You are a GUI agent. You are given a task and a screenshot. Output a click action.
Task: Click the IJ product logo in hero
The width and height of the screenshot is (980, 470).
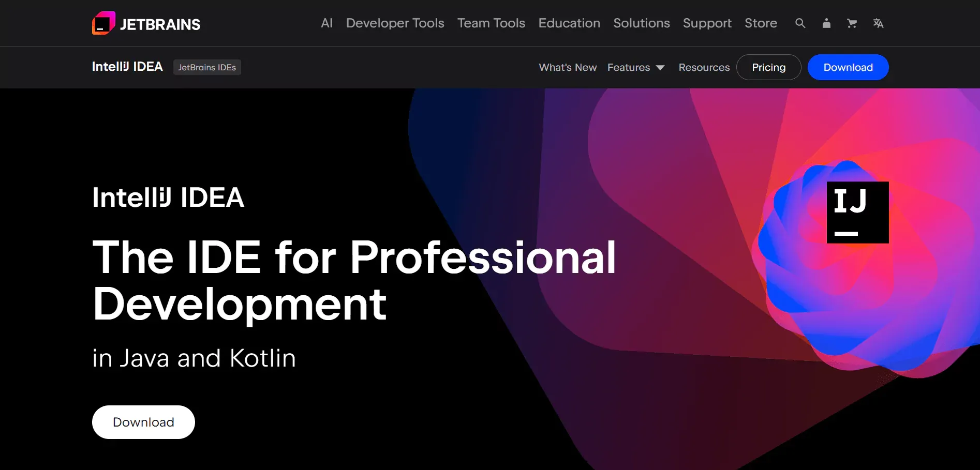(x=857, y=212)
